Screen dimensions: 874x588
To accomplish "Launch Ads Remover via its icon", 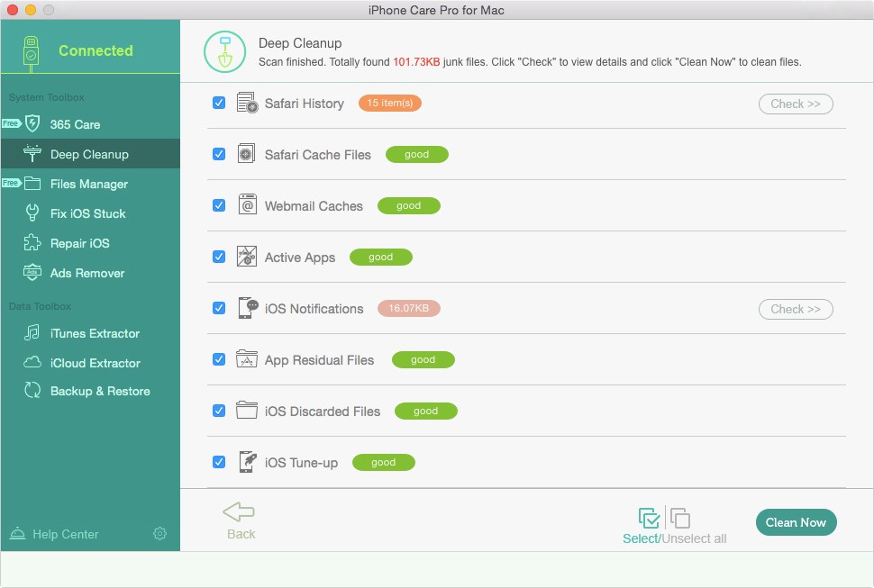I will pos(32,273).
